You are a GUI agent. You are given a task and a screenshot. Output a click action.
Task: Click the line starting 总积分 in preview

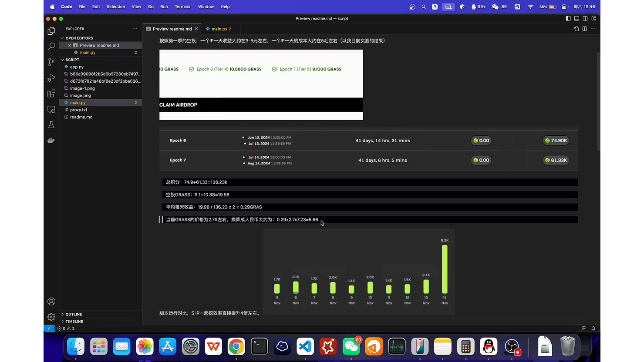point(370,182)
